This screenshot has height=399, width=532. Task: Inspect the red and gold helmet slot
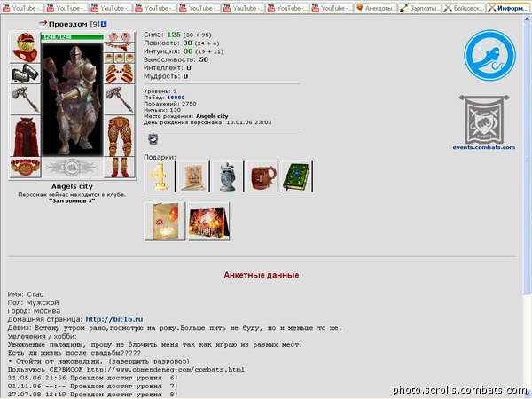click(25, 47)
